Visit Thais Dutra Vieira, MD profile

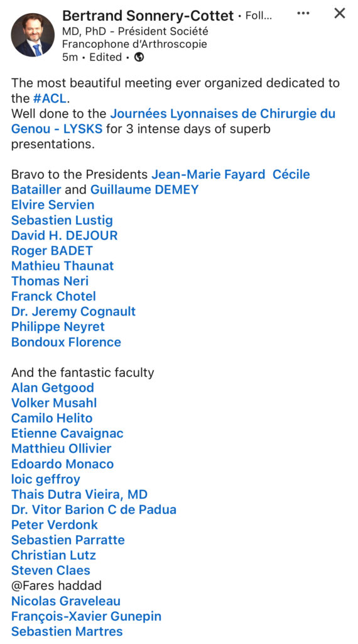tap(79, 494)
